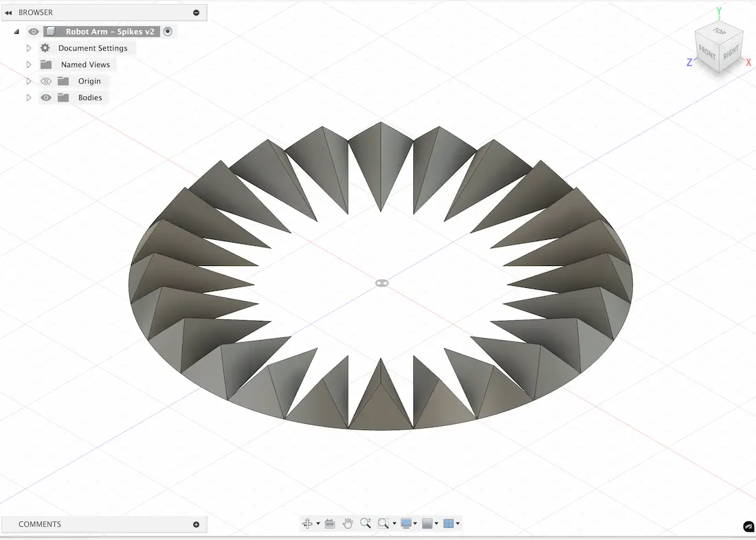Activate Robot Arm – Spikes v2 radio button

[168, 32]
